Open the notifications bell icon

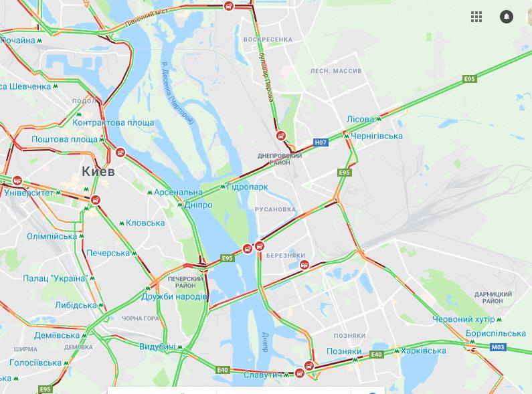506,17
